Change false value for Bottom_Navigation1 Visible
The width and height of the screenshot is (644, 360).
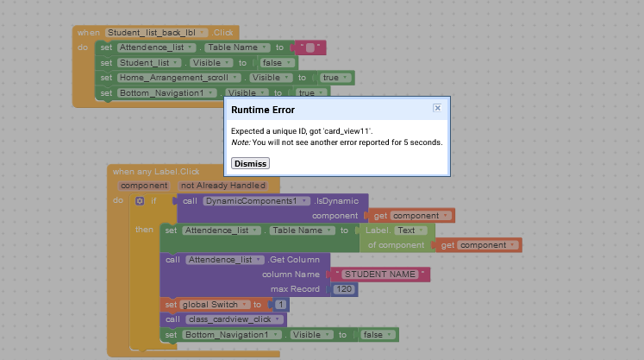coord(378,334)
